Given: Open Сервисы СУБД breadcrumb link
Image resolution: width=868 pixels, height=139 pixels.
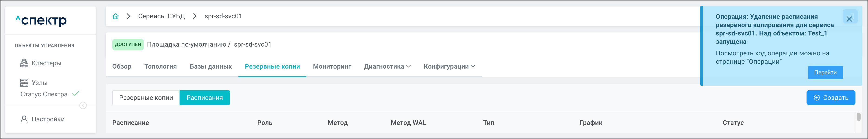Looking at the screenshot, I should pyautogui.click(x=161, y=16).
